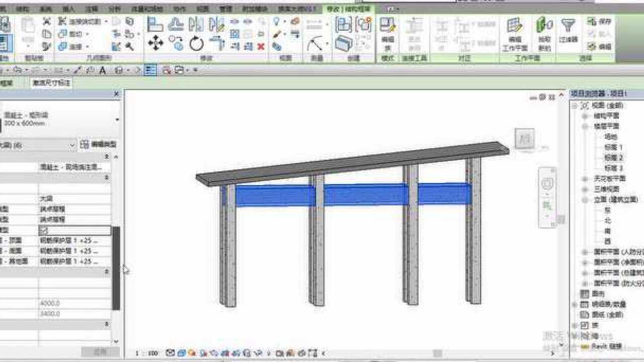Click the view scale 1 : 100

click(x=146, y=353)
